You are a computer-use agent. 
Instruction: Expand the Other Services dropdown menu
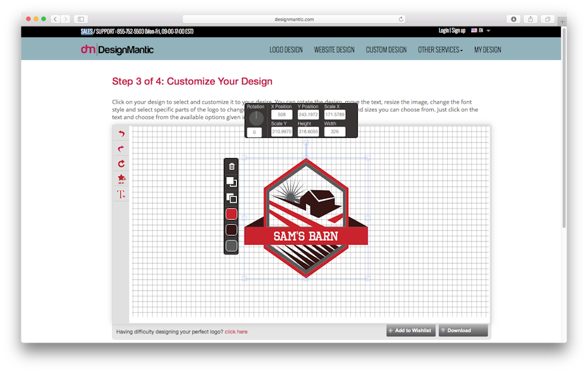(440, 50)
